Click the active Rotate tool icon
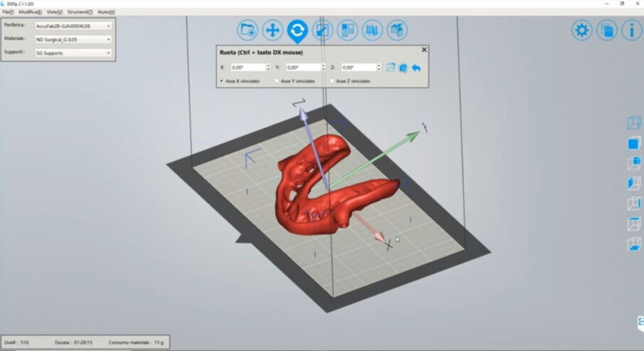 (297, 30)
